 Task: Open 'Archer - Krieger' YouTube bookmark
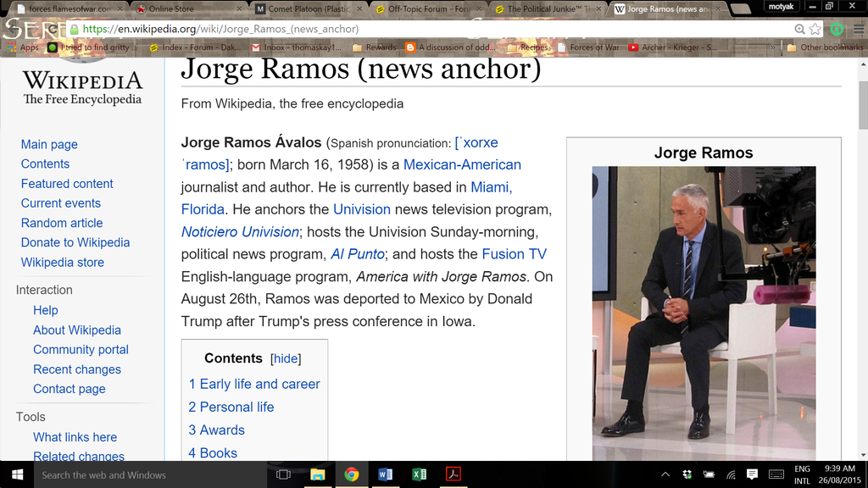(672, 47)
